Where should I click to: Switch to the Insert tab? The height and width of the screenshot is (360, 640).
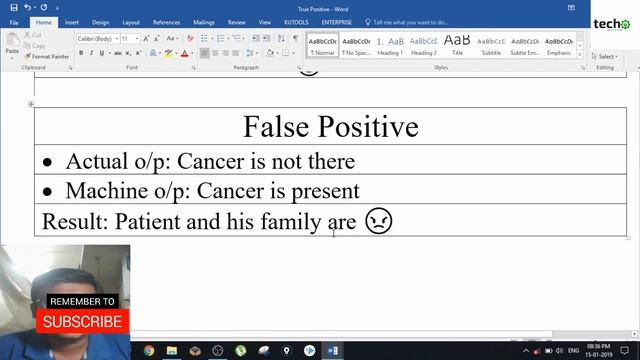pyautogui.click(x=72, y=22)
